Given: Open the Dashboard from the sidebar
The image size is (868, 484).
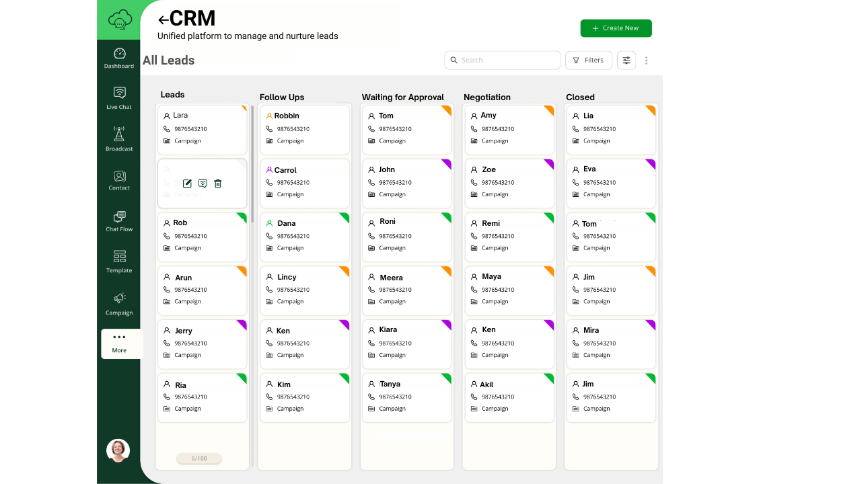Looking at the screenshot, I should (119, 58).
